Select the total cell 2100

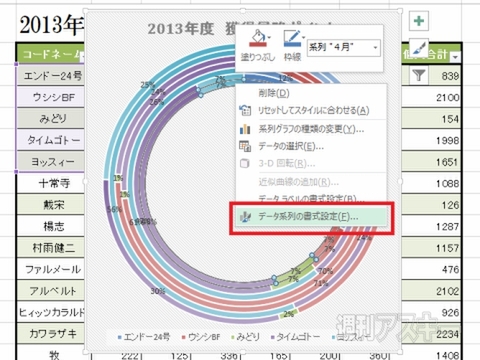coord(431,97)
